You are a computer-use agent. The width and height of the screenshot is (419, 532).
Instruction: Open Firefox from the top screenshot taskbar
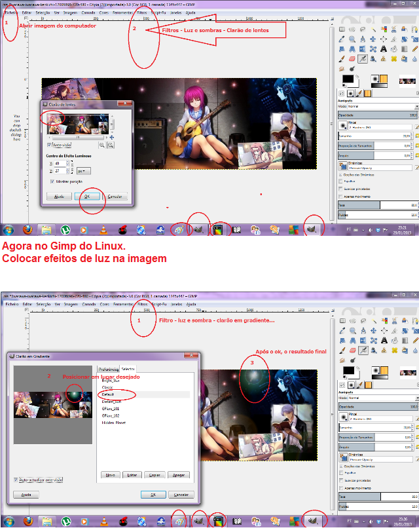click(x=27, y=230)
